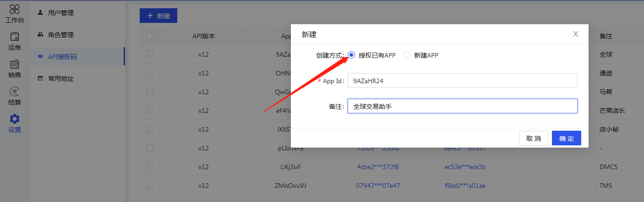Viewport: 644px width, 202px height.
Task: Close the 新建 dialog with X icon
Action: (x=576, y=34)
